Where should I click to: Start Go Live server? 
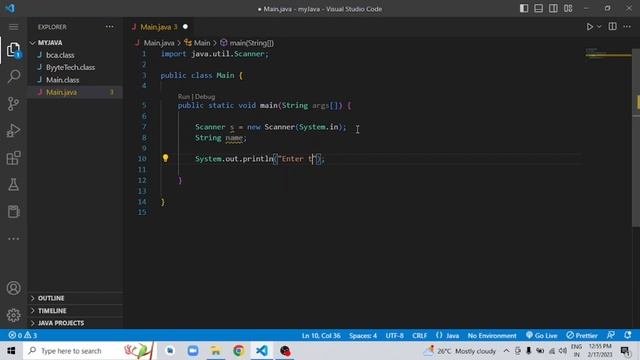542,336
